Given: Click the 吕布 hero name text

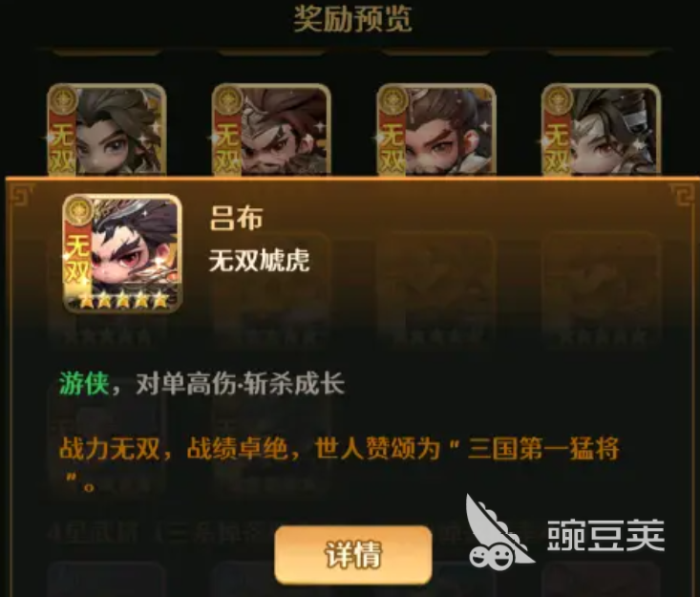Looking at the screenshot, I should [x=236, y=219].
